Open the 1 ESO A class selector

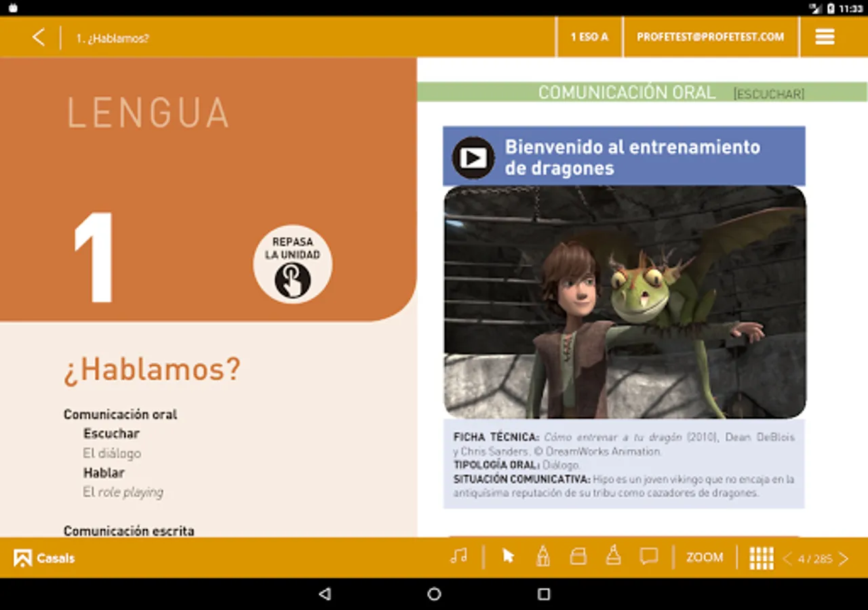tap(589, 37)
